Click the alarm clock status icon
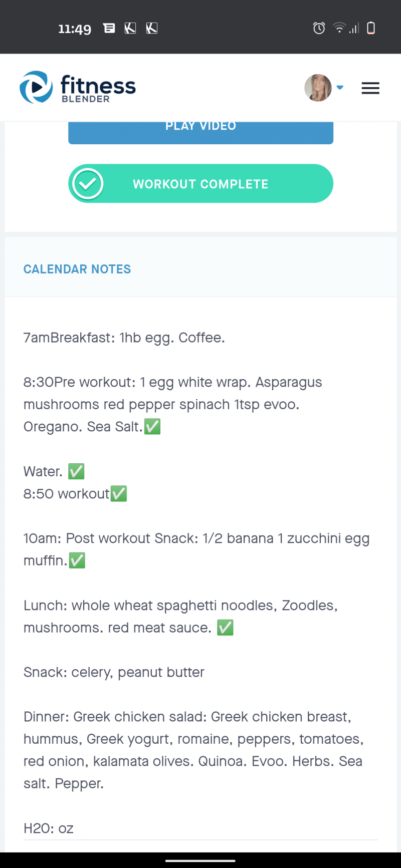 (x=319, y=28)
